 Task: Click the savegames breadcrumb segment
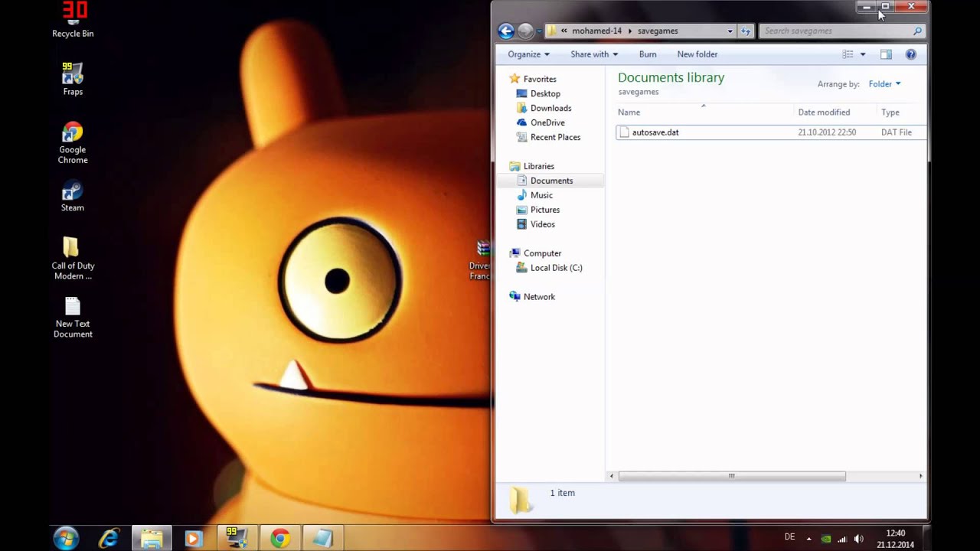click(x=658, y=31)
